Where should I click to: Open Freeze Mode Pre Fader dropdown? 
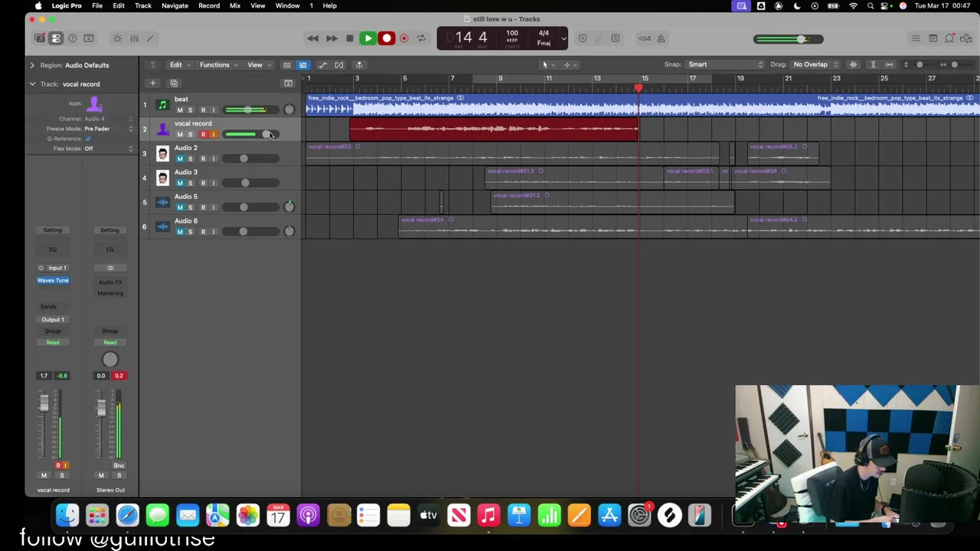tap(109, 129)
